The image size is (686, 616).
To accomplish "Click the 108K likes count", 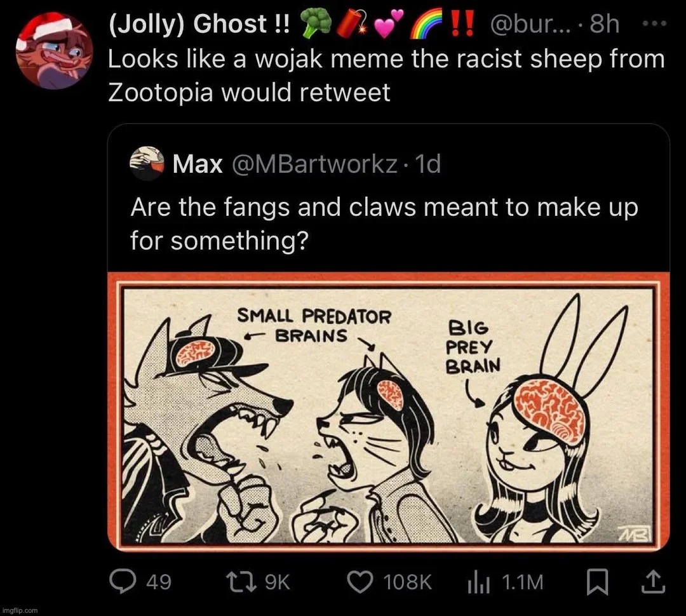I will (407, 582).
